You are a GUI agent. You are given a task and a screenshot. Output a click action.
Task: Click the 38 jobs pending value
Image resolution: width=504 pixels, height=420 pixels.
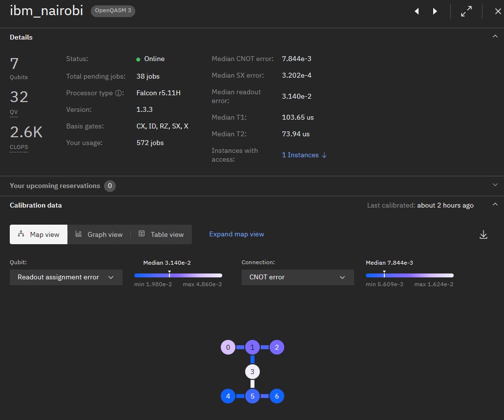tap(148, 77)
